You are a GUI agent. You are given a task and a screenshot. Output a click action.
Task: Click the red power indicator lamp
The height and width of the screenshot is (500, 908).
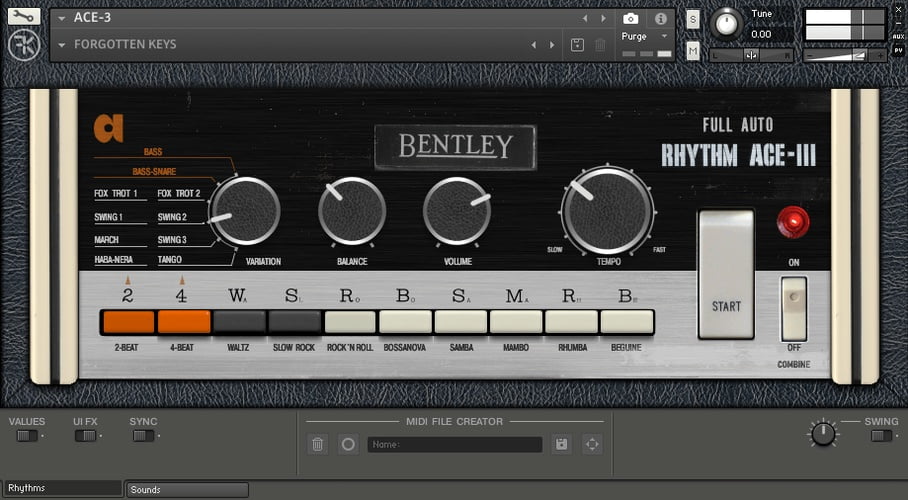(793, 222)
